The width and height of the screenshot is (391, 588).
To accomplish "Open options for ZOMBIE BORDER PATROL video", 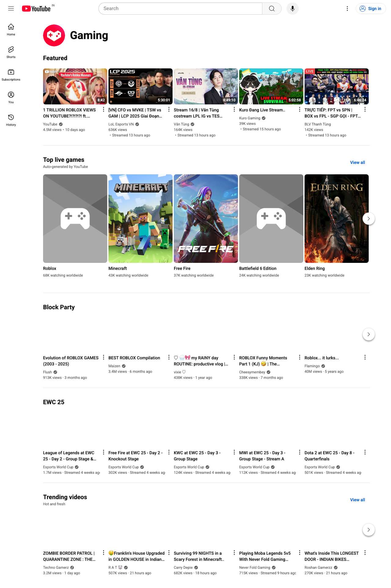I will (x=104, y=553).
